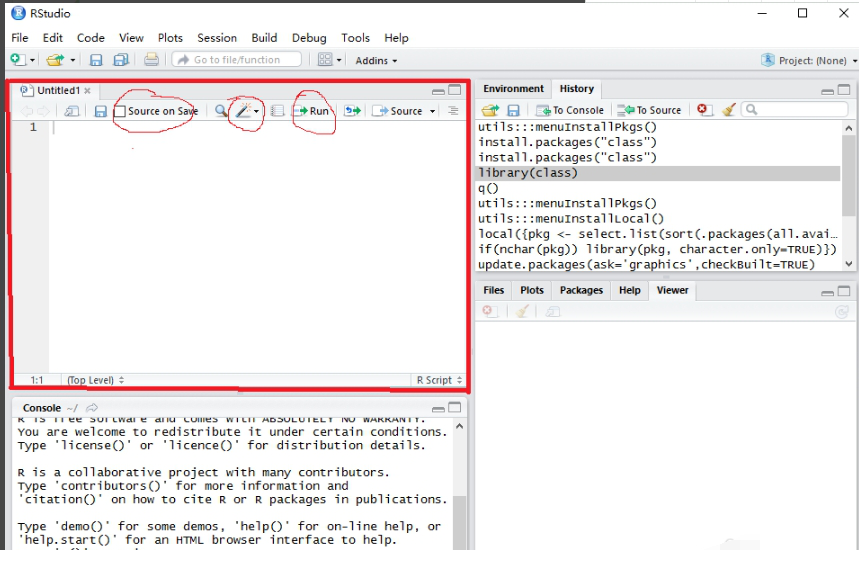Click the New File icon
The image size is (859, 572).
click(x=17, y=59)
